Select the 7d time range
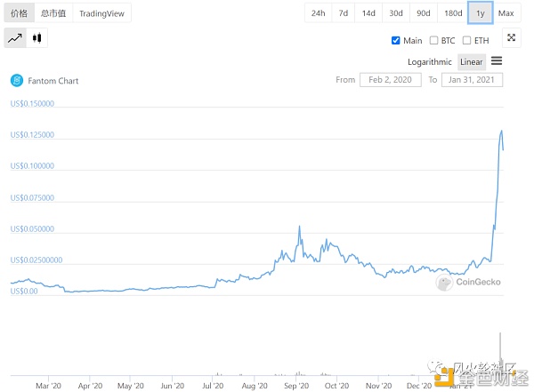 344,13
